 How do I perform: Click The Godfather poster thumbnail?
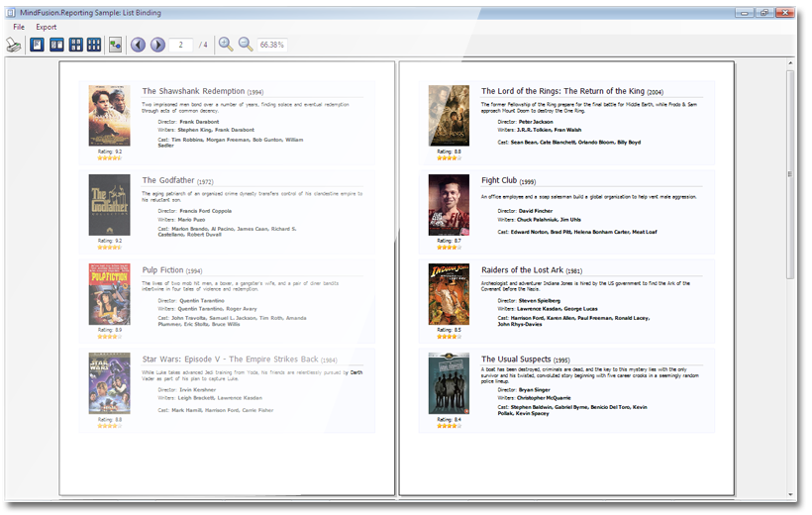click(x=109, y=205)
